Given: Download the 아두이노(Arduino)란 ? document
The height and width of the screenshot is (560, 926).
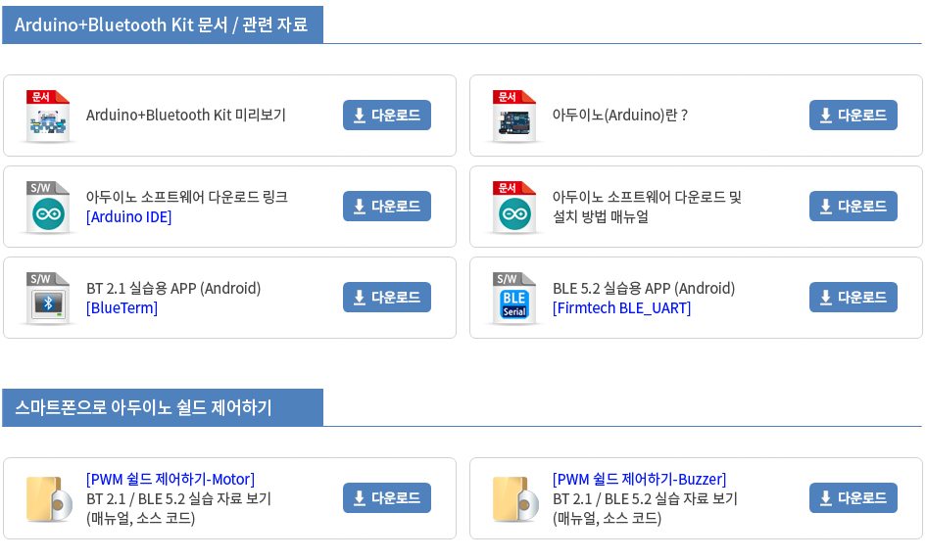Looking at the screenshot, I should pyautogui.click(x=853, y=116).
